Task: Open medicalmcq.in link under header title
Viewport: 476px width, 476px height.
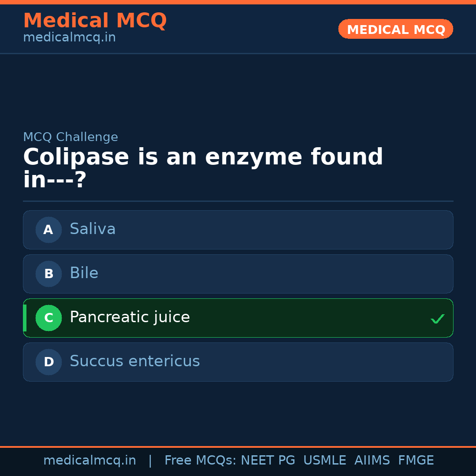Action: click(69, 38)
